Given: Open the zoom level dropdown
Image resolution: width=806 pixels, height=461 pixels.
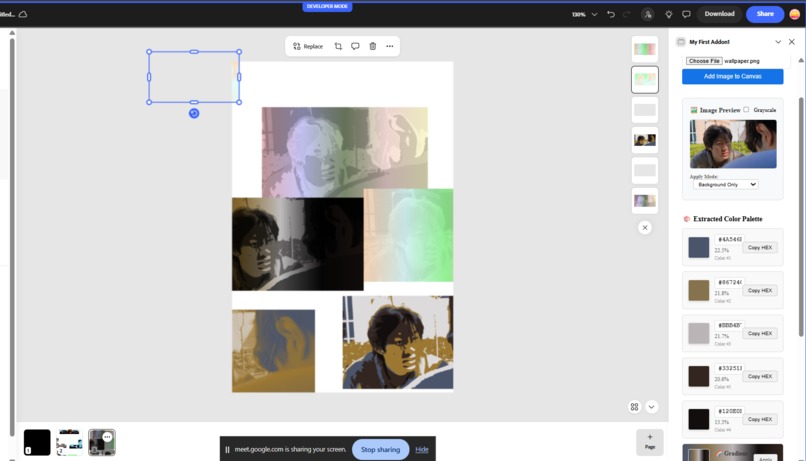Looking at the screenshot, I should pos(584,14).
